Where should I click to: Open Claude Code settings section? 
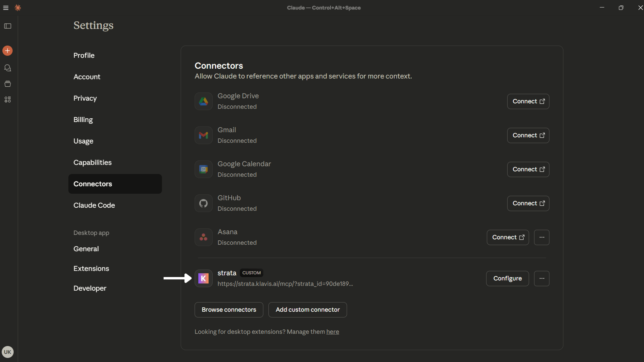click(x=94, y=205)
